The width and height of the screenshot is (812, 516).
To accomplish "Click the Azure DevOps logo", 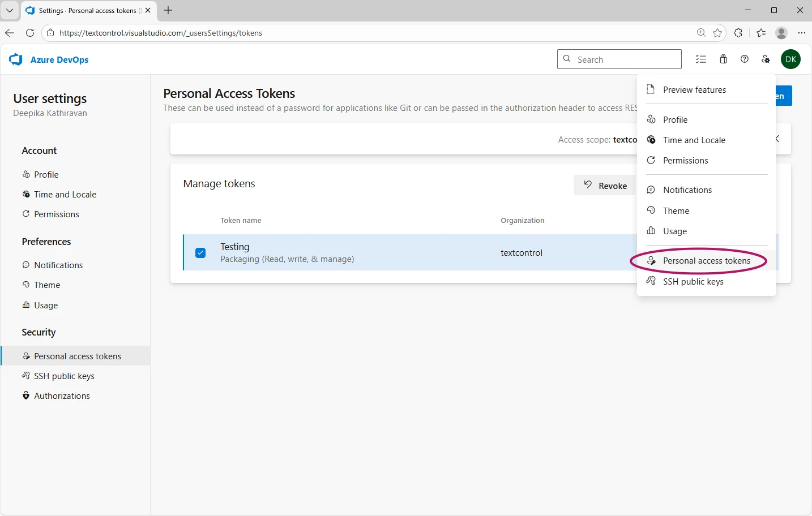I will (15, 59).
